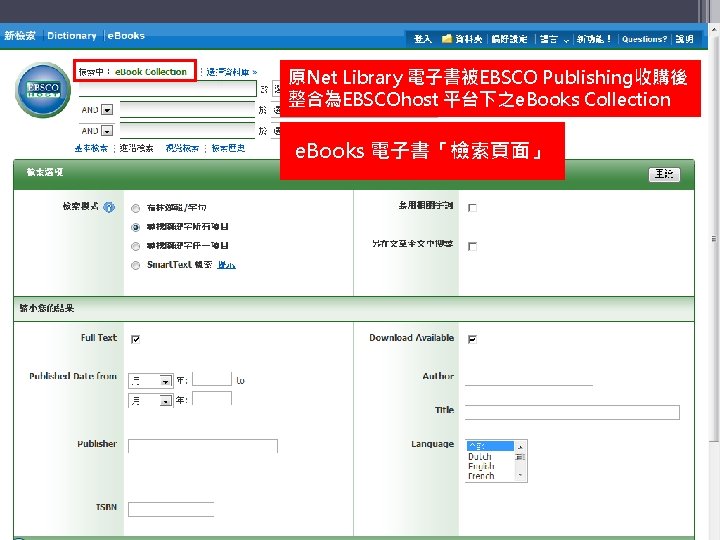This screenshot has width=720, height=540.
Task: Open choose databases link
Action: tap(231, 72)
